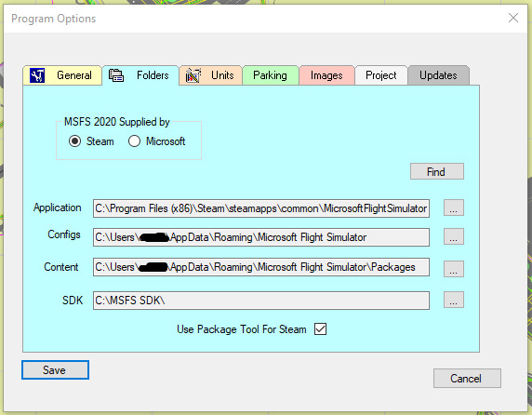Image resolution: width=532 pixels, height=415 pixels.
Task: Toggle Use Package Tool For Steam checkbox
Action: pyautogui.click(x=320, y=329)
